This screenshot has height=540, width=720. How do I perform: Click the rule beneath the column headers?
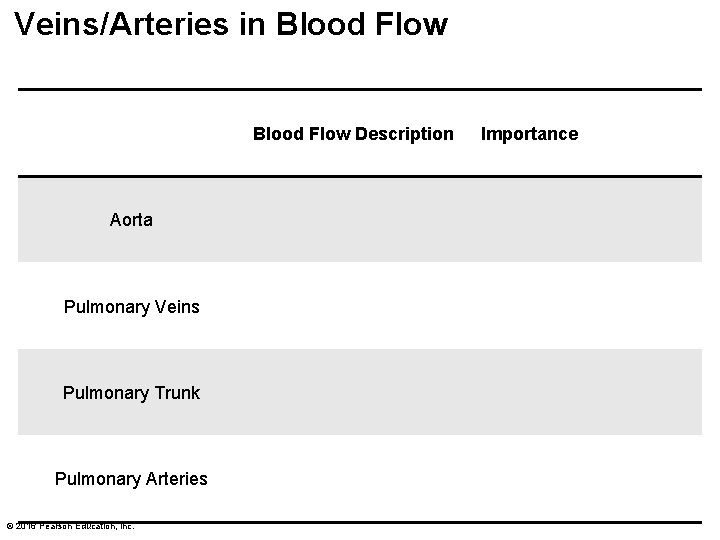pyautogui.click(x=360, y=177)
